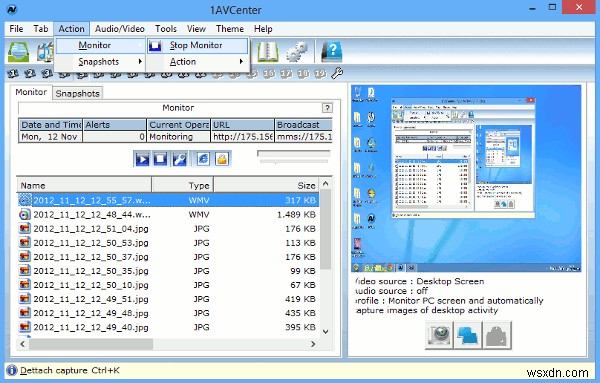Select 2012_11_12_12_50_10.jpg in the list

tap(168, 285)
